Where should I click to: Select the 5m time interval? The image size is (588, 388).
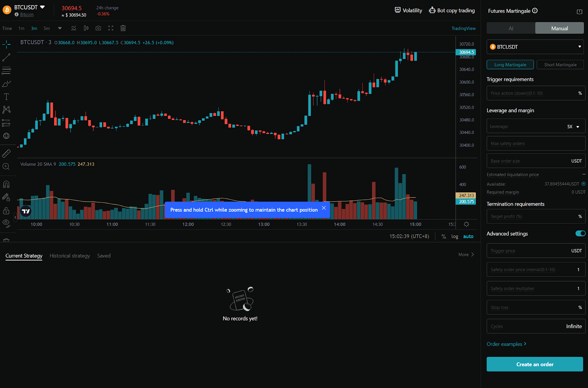[x=47, y=28]
